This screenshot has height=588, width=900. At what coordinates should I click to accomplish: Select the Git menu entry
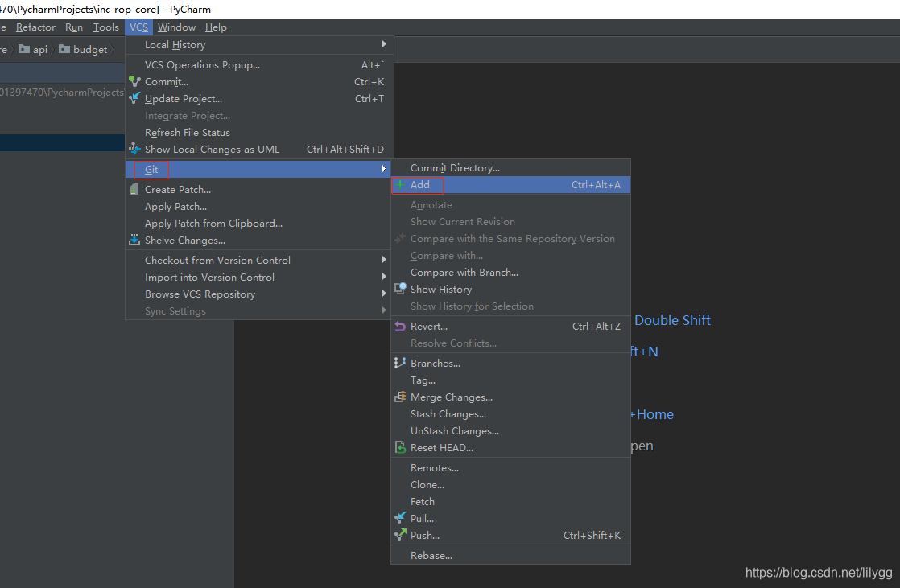[258, 169]
